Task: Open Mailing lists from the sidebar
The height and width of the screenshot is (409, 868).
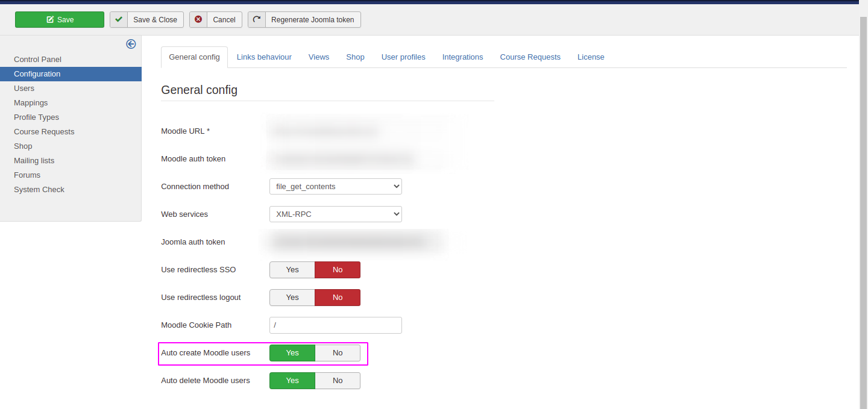Action: [x=34, y=161]
